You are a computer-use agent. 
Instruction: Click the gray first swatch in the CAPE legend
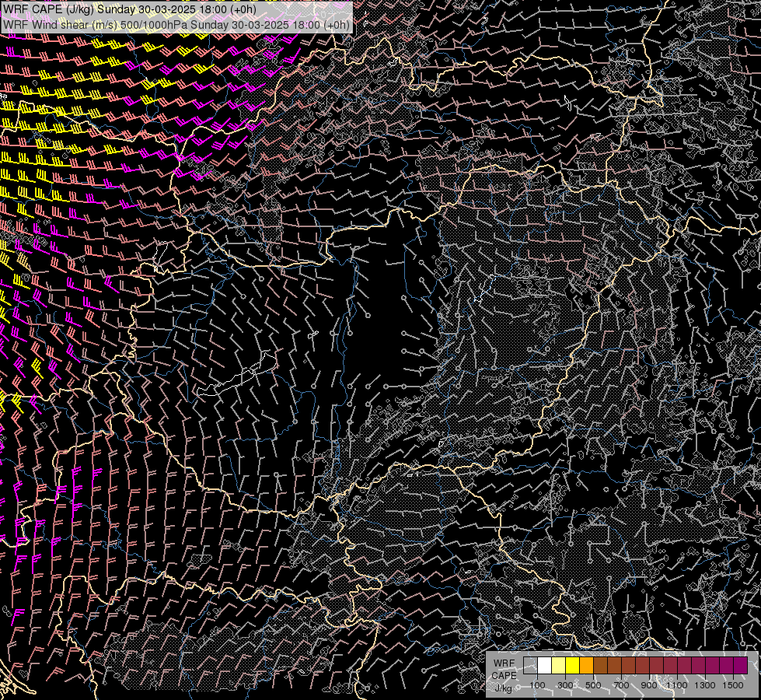(530, 666)
